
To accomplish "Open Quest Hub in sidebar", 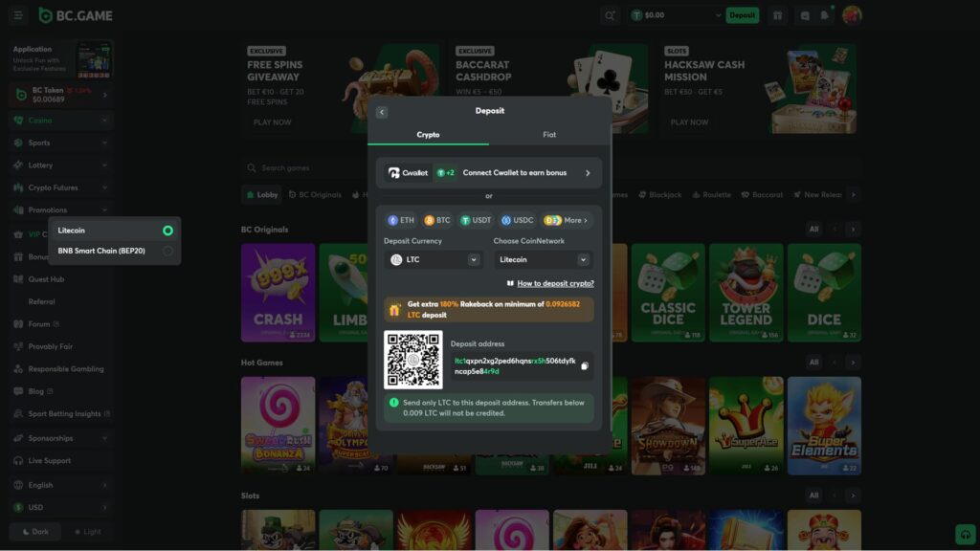I will [46, 279].
